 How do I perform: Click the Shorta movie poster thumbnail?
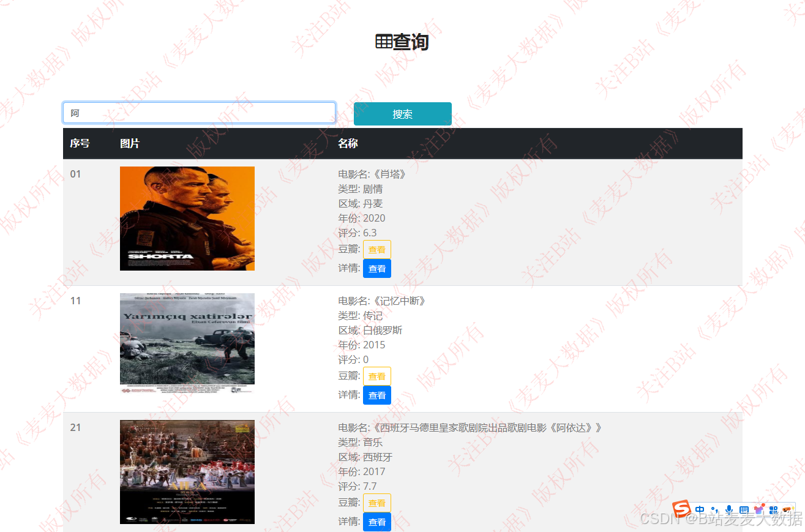[187, 219]
